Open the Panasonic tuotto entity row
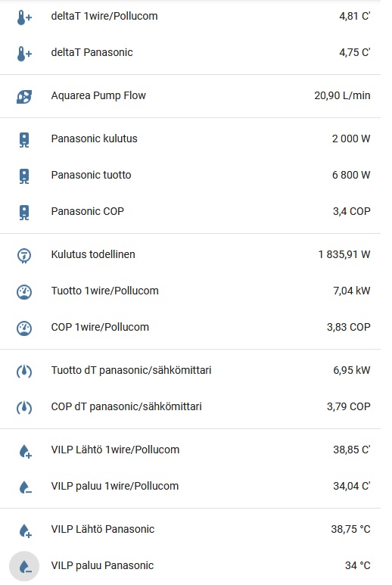Screen dimensions: 392x585 (190, 175)
